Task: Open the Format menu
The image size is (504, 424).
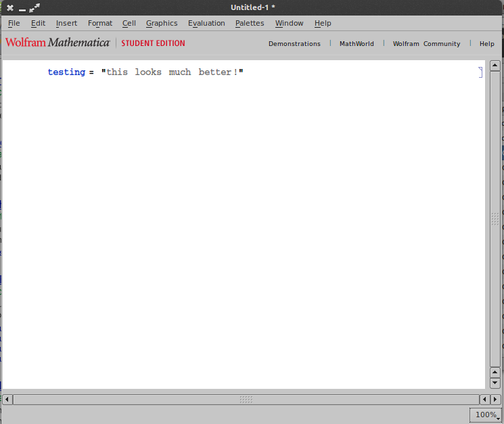Action: (x=100, y=23)
